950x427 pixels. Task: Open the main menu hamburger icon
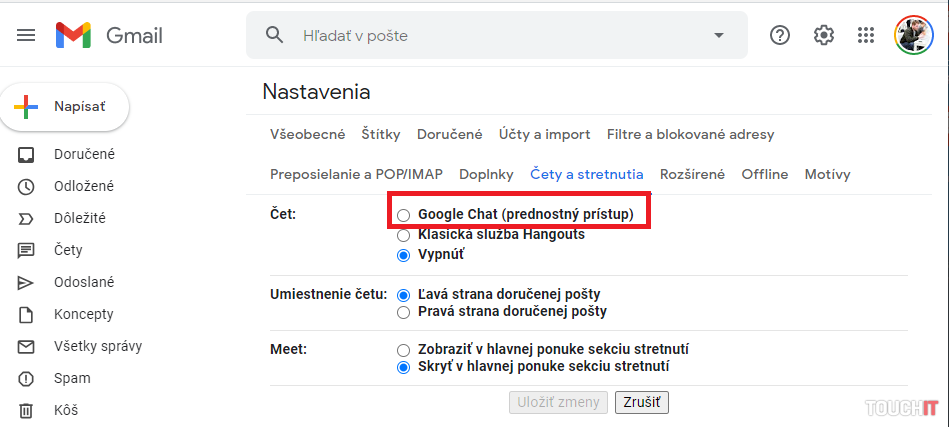point(27,35)
